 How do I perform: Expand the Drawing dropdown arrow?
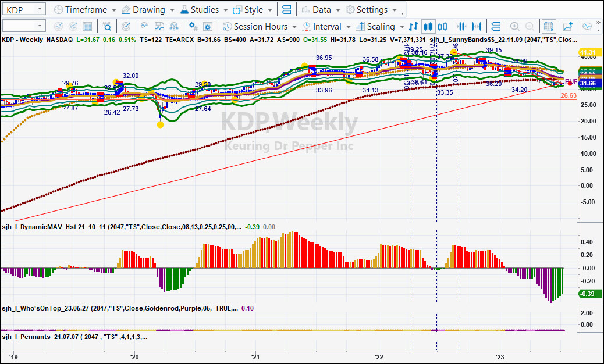coord(172,10)
